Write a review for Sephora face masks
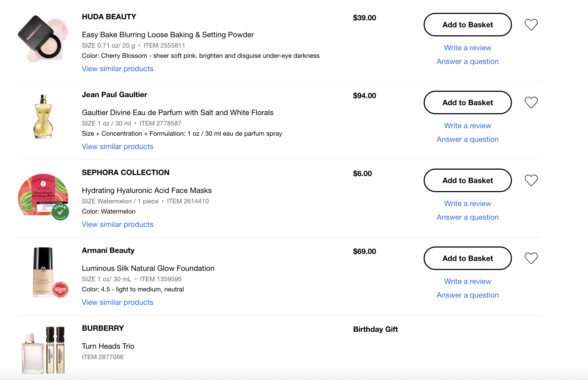 click(468, 203)
